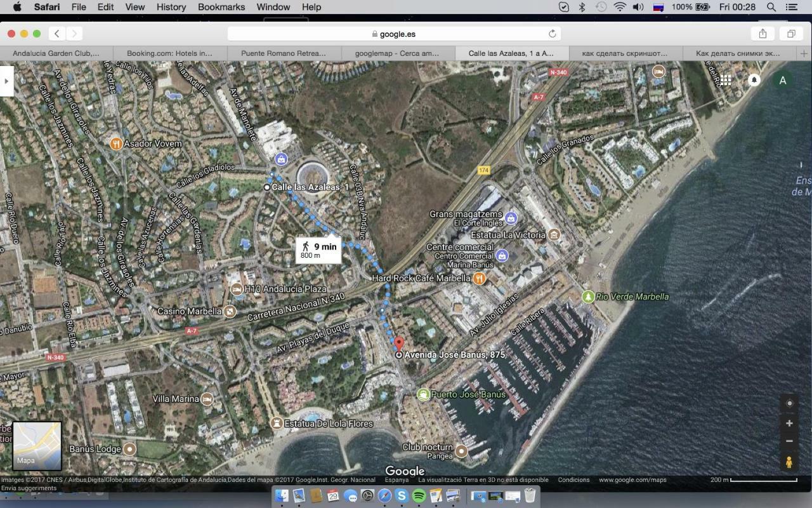Click the Estatua De Lola Flores marker
This screenshot has height=508, width=812.
[277, 424]
